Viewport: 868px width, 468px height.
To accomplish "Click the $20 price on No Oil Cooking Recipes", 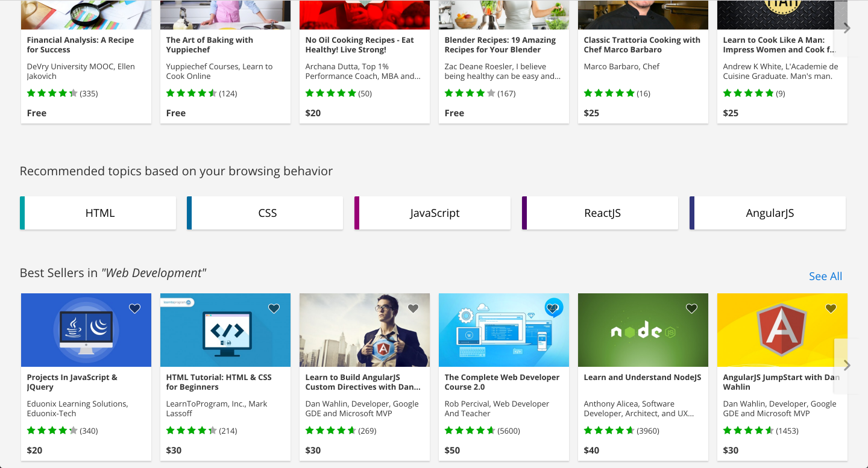I will (313, 113).
